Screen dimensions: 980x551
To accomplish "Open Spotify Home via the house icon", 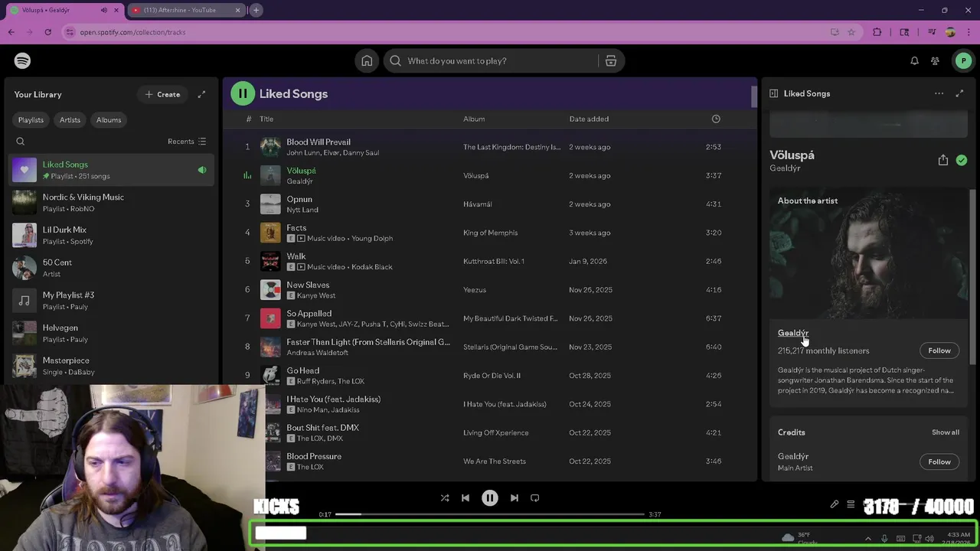I will point(367,60).
